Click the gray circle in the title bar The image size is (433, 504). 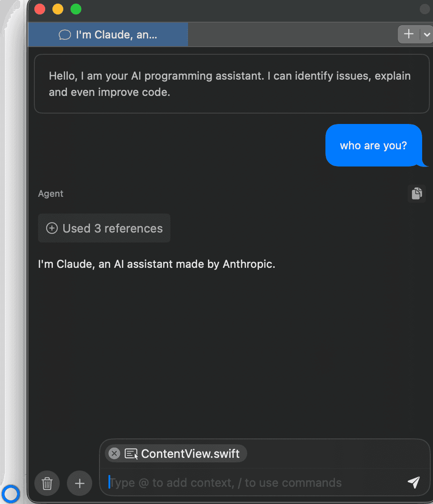(x=424, y=9)
